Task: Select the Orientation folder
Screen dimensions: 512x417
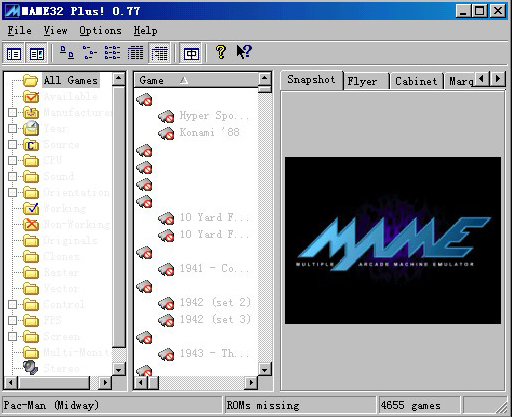Action: pyautogui.click(x=67, y=192)
